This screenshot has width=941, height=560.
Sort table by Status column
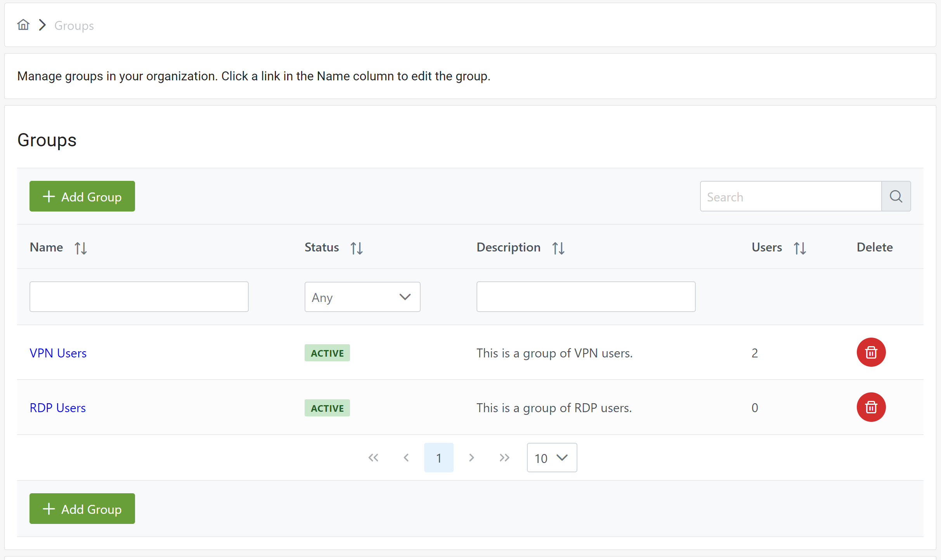coord(356,248)
